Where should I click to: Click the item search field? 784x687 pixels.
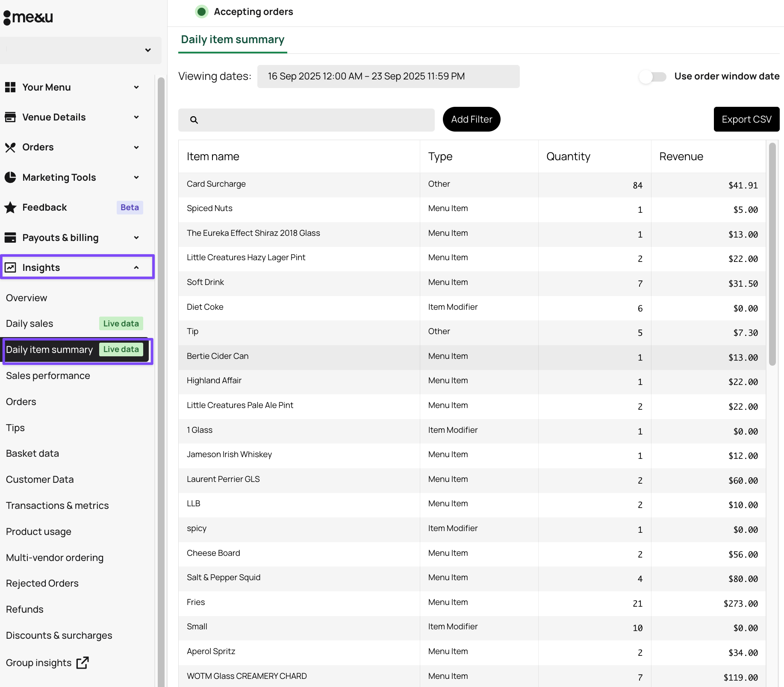[x=307, y=120]
